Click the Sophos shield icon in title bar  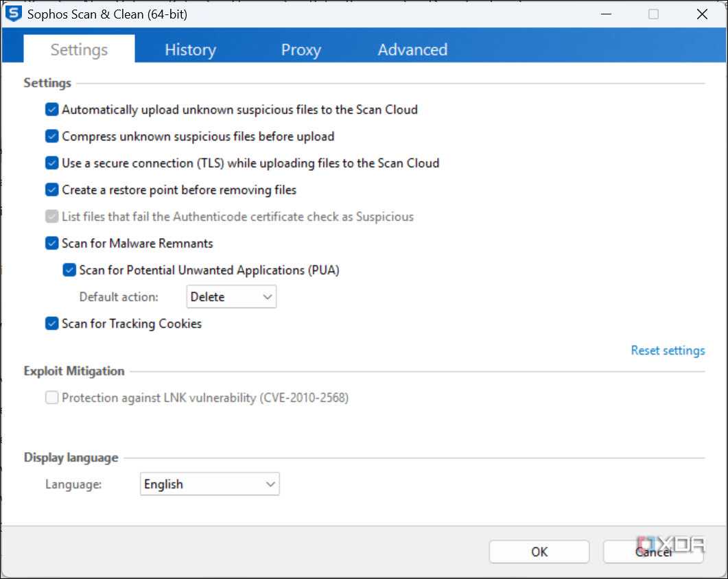(x=14, y=14)
